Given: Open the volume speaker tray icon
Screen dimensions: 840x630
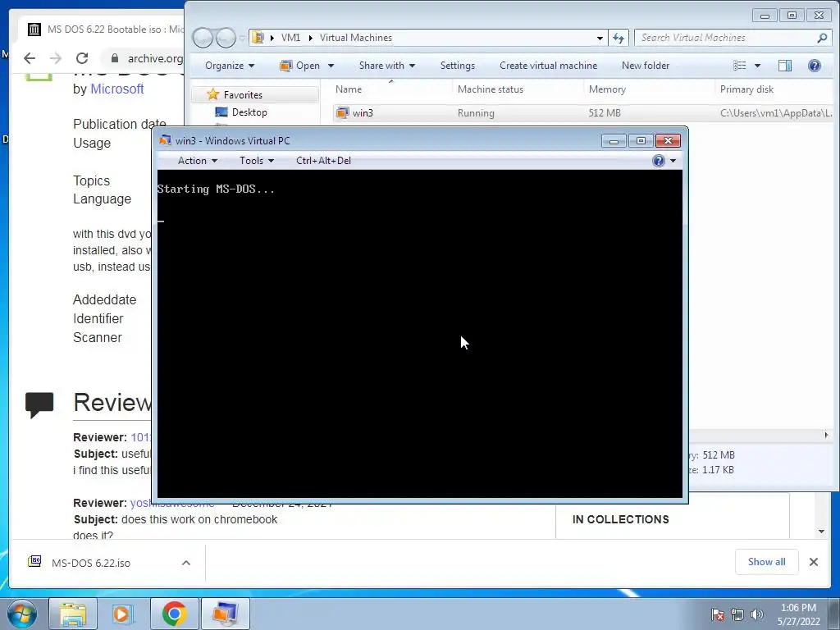Looking at the screenshot, I should 757,614.
